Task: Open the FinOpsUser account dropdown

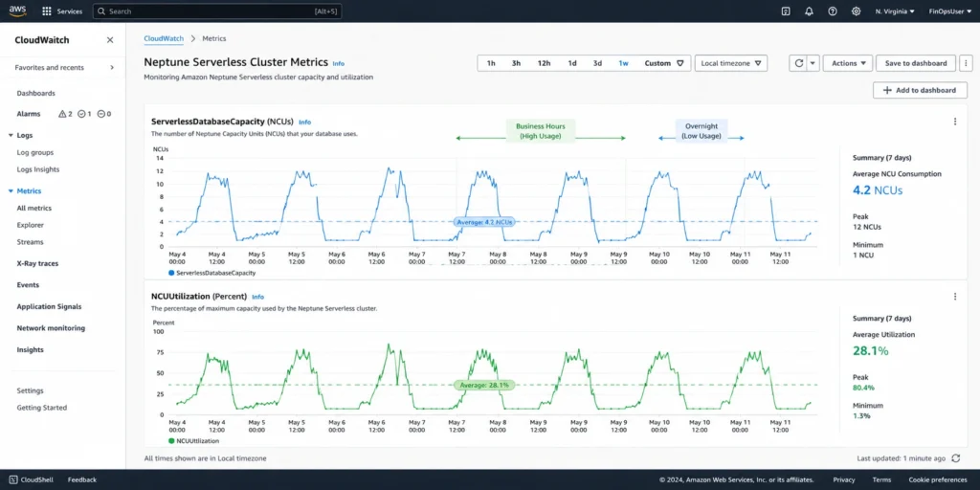Action: 950,11
